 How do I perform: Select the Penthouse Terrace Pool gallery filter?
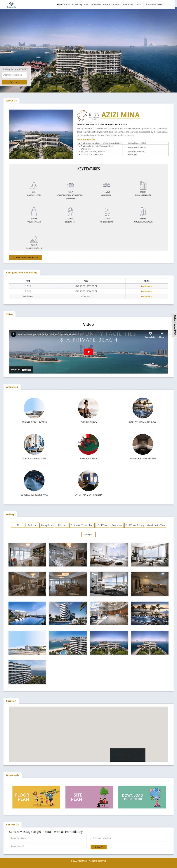pos(82,525)
